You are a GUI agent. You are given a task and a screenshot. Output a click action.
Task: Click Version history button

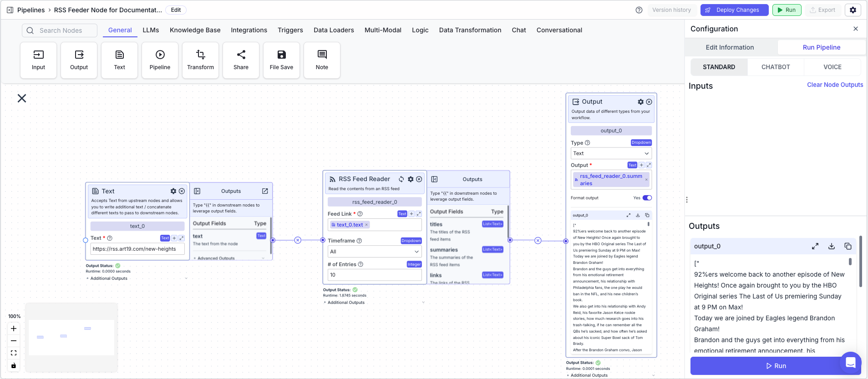(671, 10)
